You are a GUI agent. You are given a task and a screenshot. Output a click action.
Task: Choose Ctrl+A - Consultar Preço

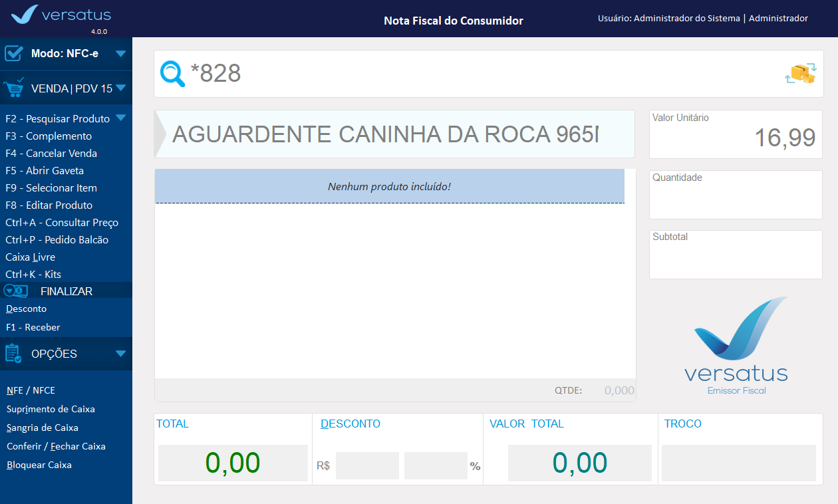click(62, 222)
